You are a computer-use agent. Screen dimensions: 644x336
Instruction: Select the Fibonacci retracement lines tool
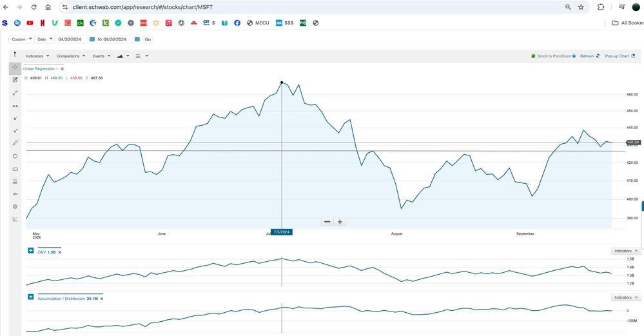(x=15, y=181)
